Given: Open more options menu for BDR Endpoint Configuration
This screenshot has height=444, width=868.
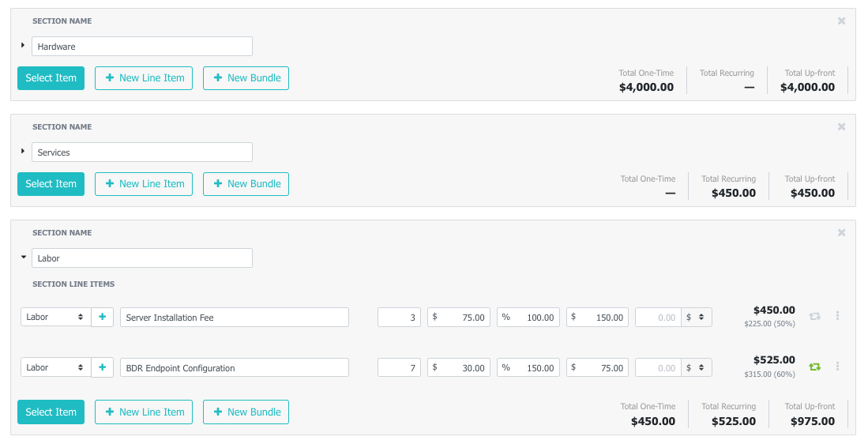Looking at the screenshot, I should (837, 366).
